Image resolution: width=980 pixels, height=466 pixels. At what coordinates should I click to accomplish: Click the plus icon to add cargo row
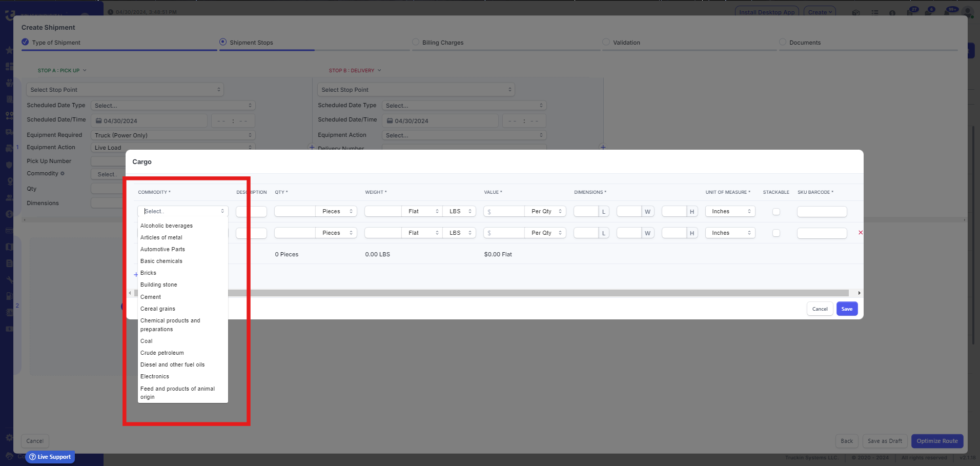tap(136, 275)
